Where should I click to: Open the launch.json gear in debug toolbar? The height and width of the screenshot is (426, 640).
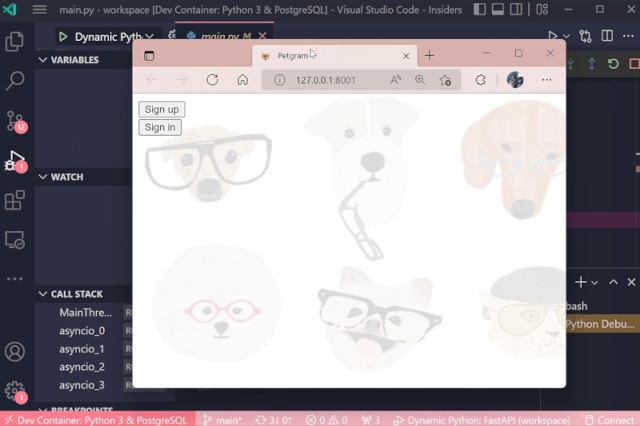point(172,36)
